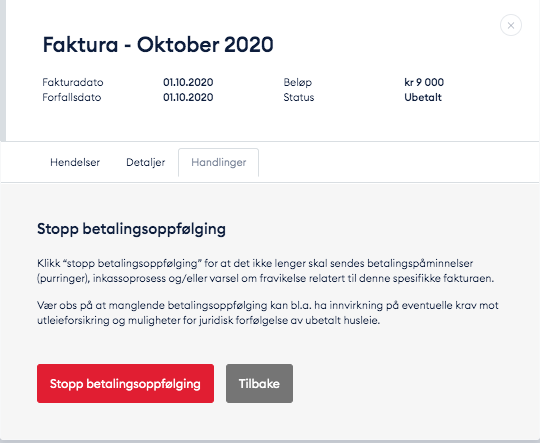Click the Faktura - Oktober 2020 title

coord(158,45)
